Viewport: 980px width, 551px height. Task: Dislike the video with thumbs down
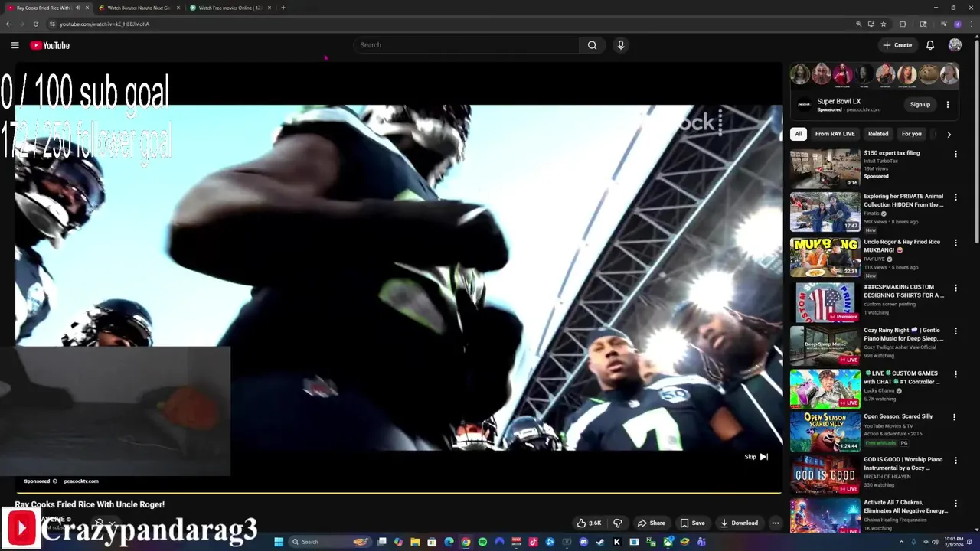[618, 523]
